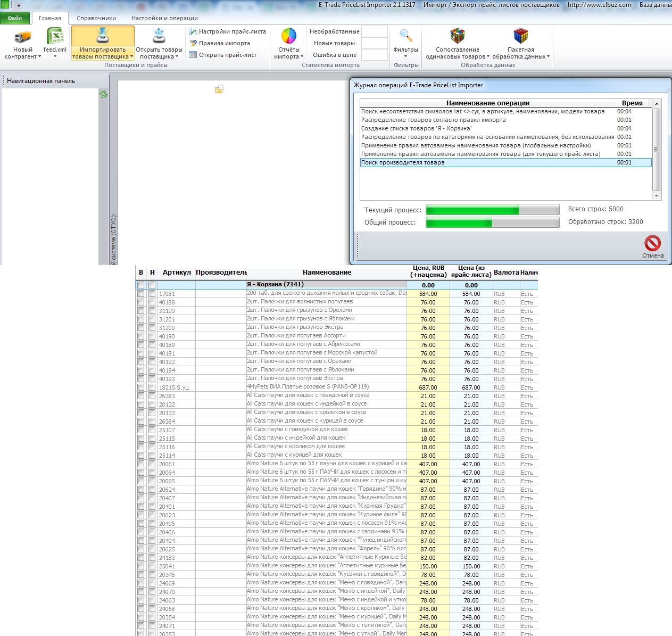Screen dimensions: 672x636
Task: Click the Необработанные counter field
Action: coord(375,31)
